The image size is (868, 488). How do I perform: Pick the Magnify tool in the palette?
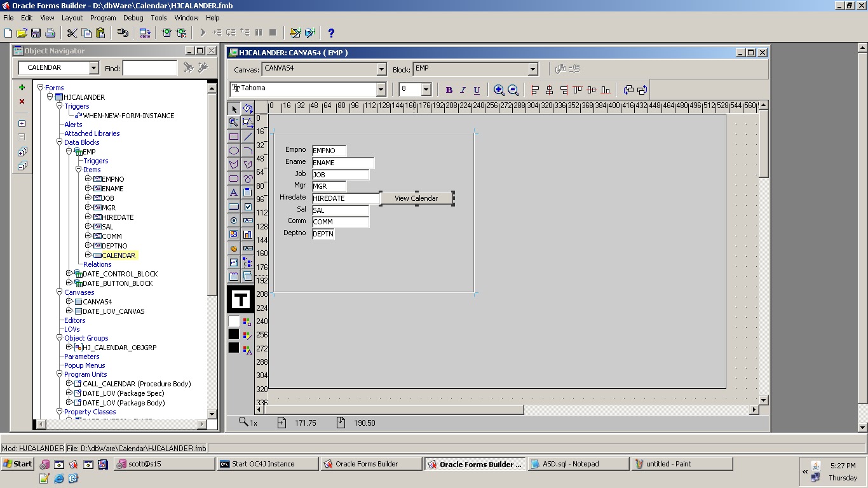pyautogui.click(x=233, y=121)
